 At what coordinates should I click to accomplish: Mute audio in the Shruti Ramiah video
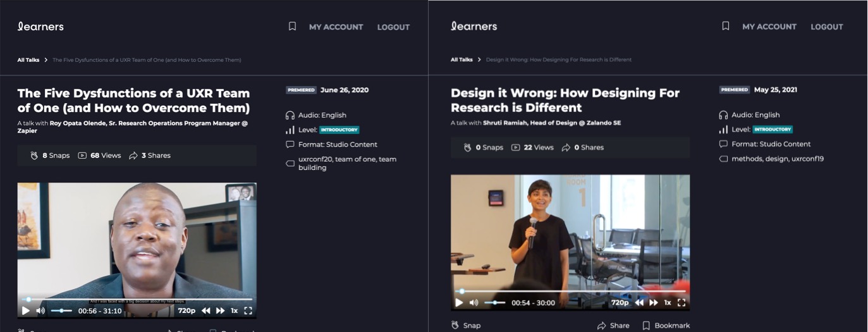click(x=474, y=303)
